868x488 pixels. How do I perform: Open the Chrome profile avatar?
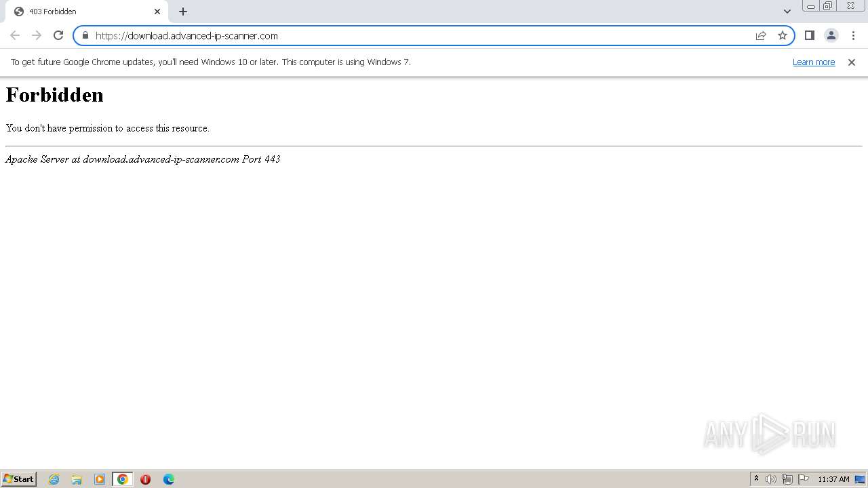(x=831, y=35)
